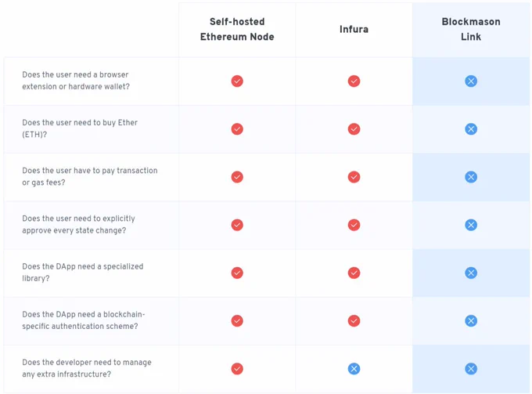Click Infura red check for gas fees row
The width and height of the screenshot is (532, 394).
(354, 177)
